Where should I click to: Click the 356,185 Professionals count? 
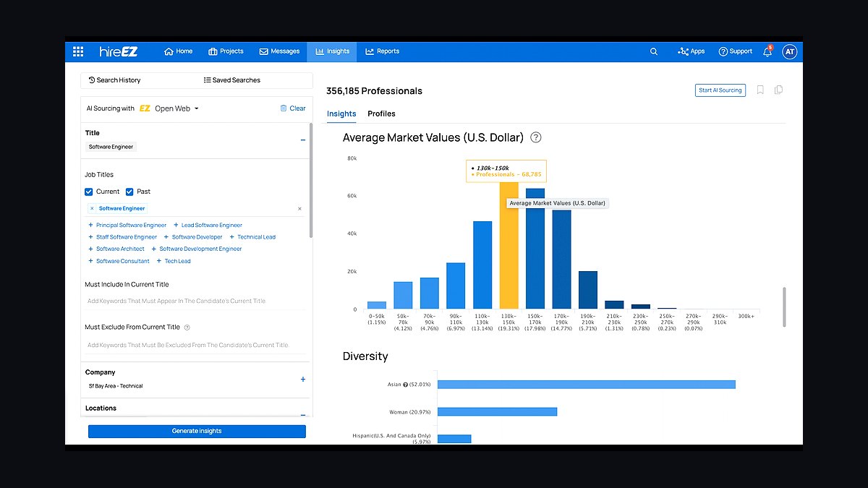click(374, 91)
